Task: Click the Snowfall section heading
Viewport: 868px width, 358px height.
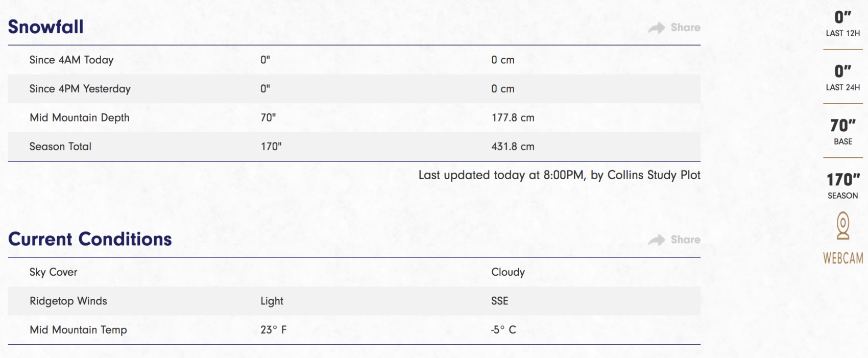Action: click(x=45, y=27)
